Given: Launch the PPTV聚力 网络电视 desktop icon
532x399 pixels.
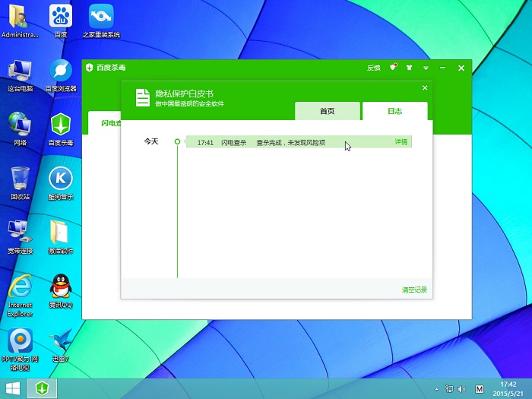Looking at the screenshot, I should (x=20, y=350).
